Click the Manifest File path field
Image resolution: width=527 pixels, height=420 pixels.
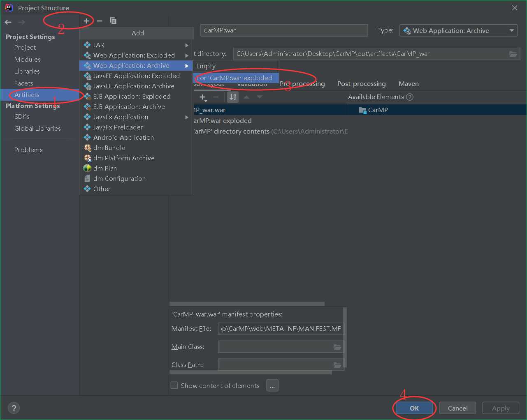(281, 329)
